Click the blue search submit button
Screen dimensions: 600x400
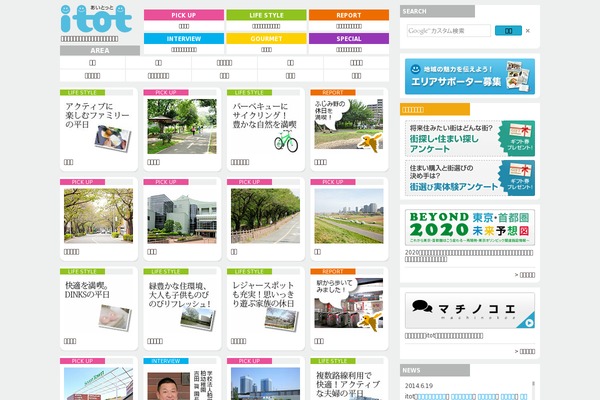508,31
